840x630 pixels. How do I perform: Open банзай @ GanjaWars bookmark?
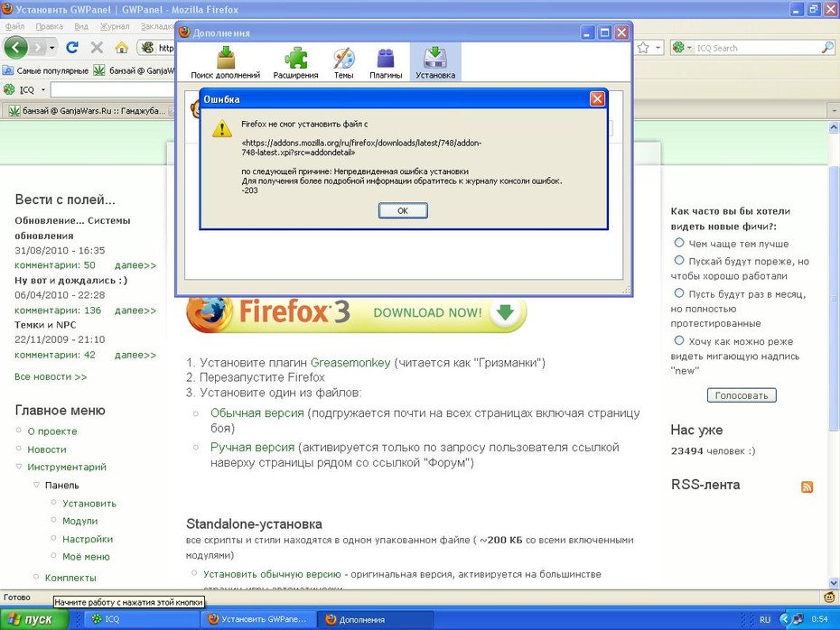pyautogui.click(x=135, y=70)
